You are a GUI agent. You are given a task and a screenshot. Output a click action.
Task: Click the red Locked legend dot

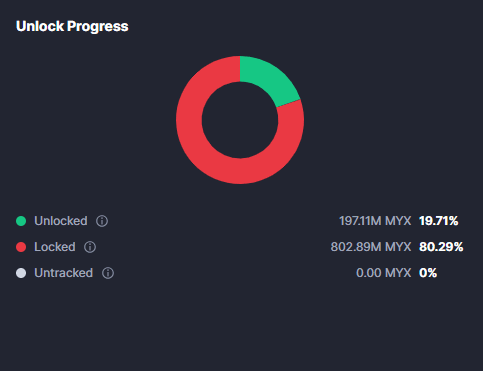(x=21, y=247)
